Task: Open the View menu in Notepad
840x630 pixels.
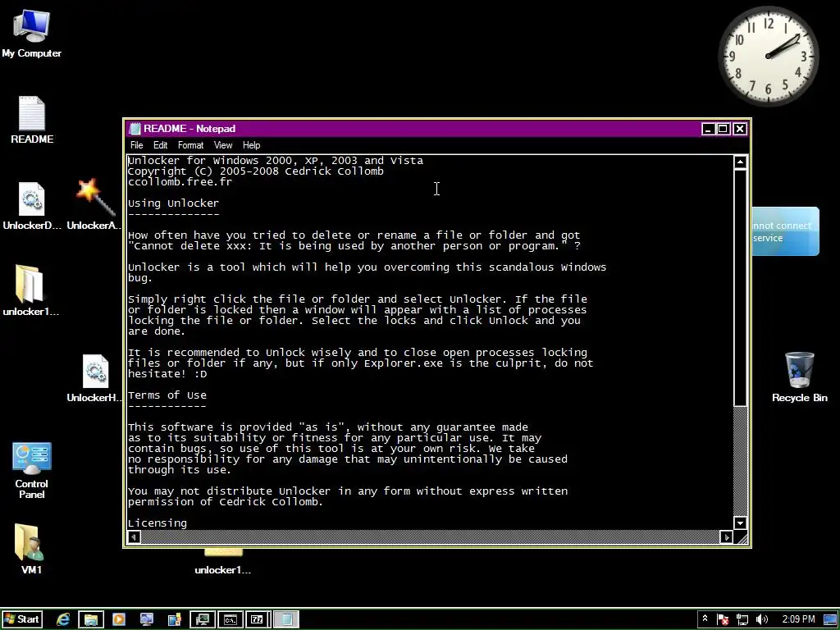Action: [223, 145]
